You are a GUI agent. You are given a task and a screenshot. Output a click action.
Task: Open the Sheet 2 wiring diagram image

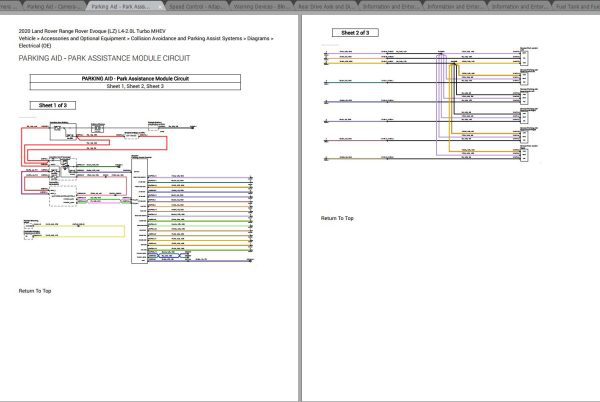coord(430,105)
